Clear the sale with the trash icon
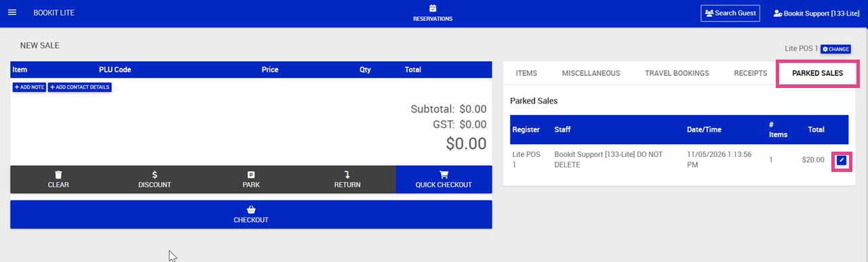868x262 pixels. pyautogui.click(x=58, y=179)
